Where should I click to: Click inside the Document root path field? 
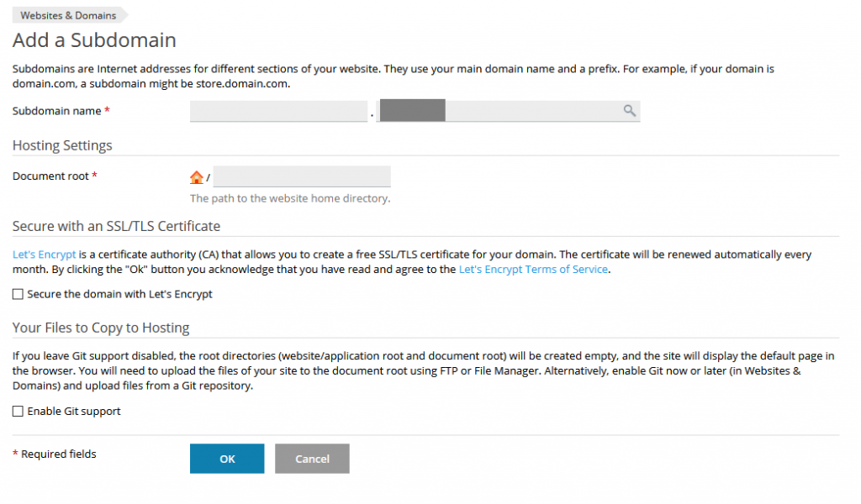[302, 176]
